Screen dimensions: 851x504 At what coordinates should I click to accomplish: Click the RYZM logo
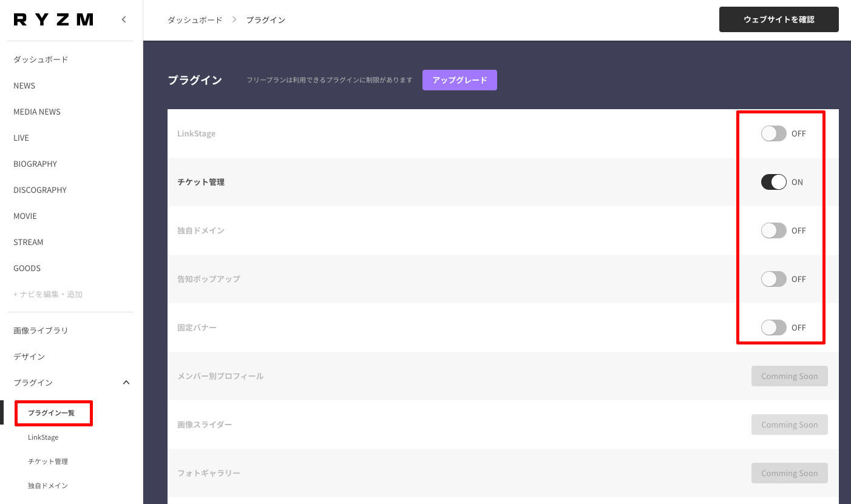[53, 20]
